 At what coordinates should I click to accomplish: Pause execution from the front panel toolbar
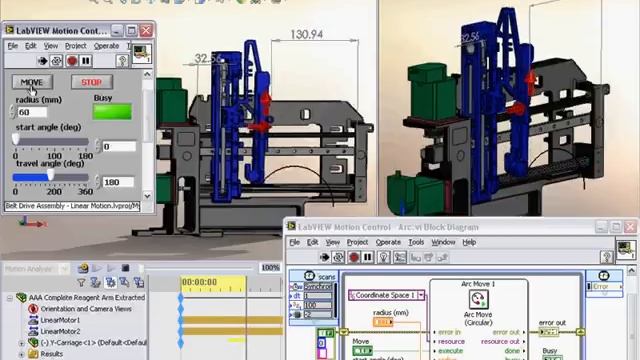(86, 61)
